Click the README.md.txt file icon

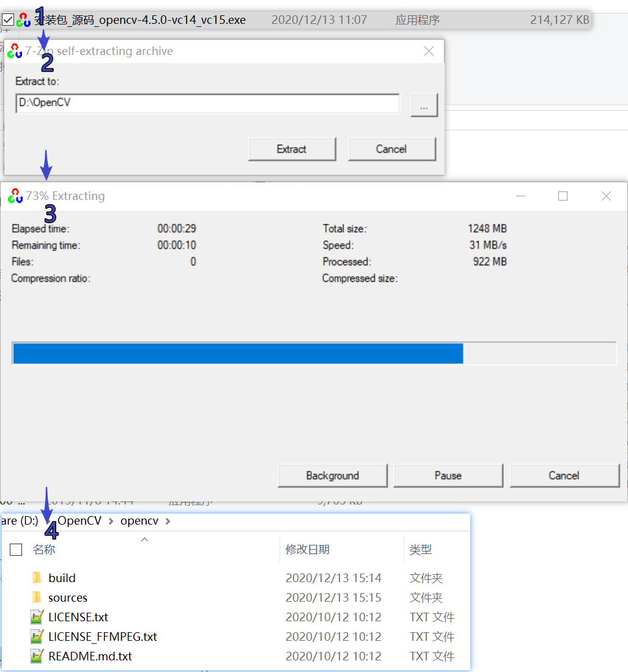(35, 655)
